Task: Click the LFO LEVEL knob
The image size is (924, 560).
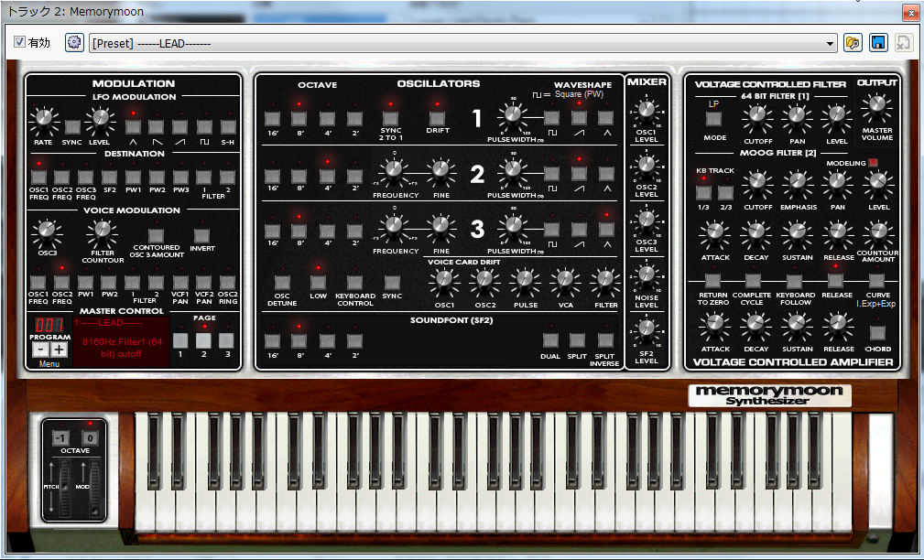Action: pyautogui.click(x=100, y=120)
